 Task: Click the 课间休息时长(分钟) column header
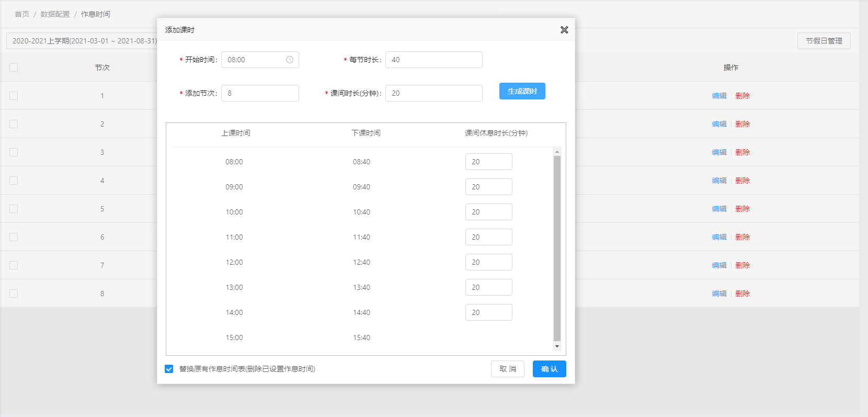(496, 133)
